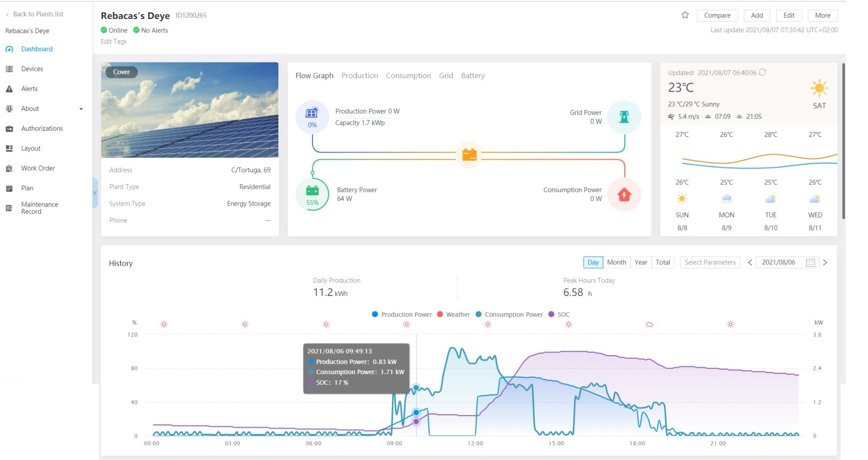868x460 pixels.
Task: Select the Month history view
Action: (616, 263)
